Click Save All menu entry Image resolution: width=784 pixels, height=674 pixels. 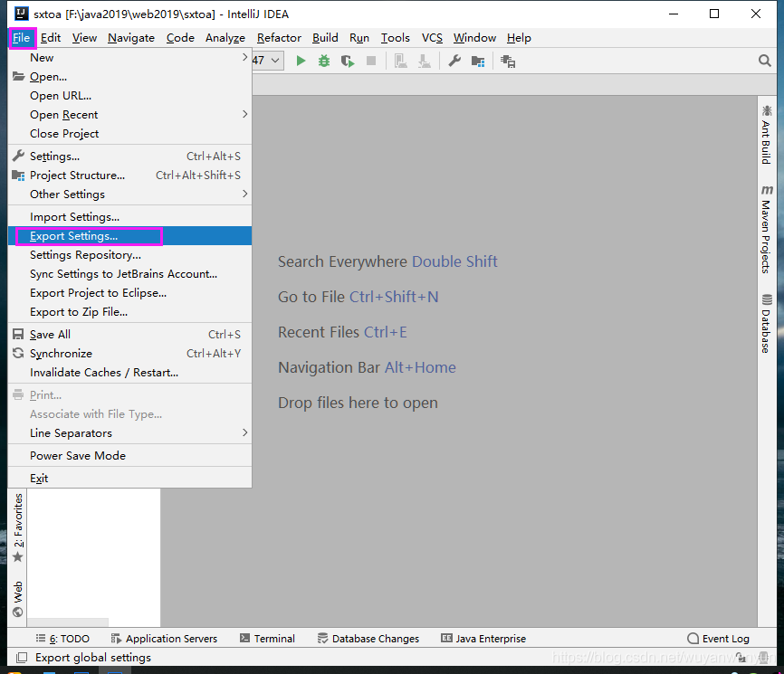click(130, 334)
